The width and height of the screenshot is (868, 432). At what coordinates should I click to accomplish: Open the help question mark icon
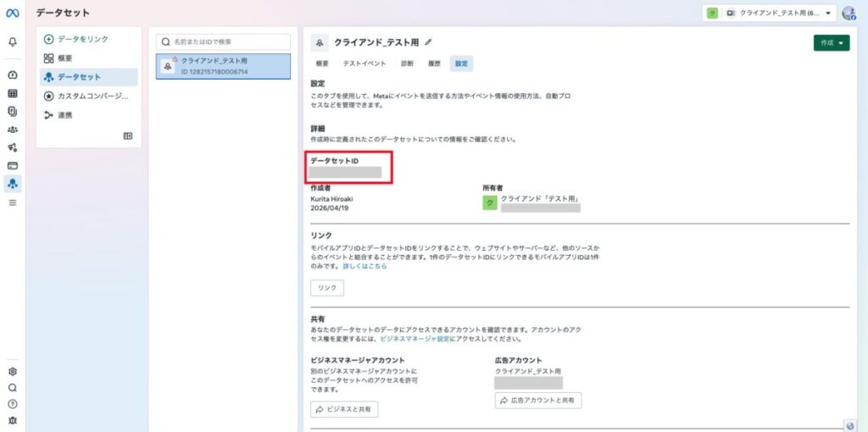click(x=13, y=404)
